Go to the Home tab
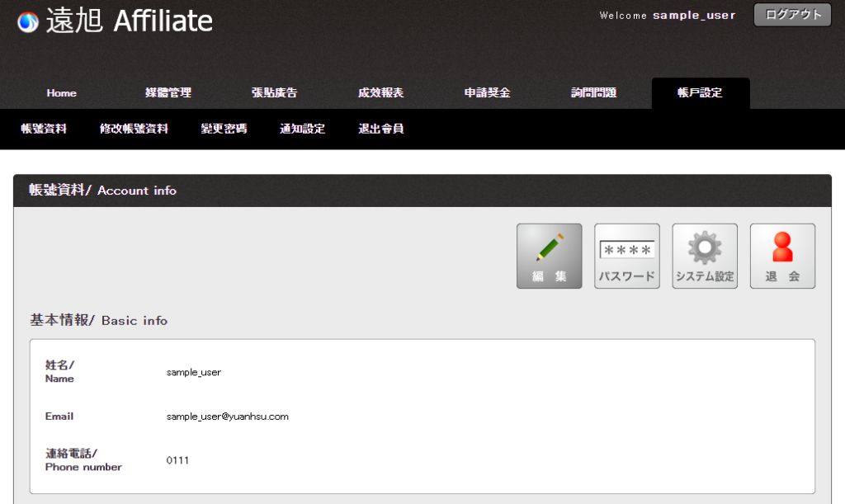This screenshot has height=504, width=845. point(61,93)
